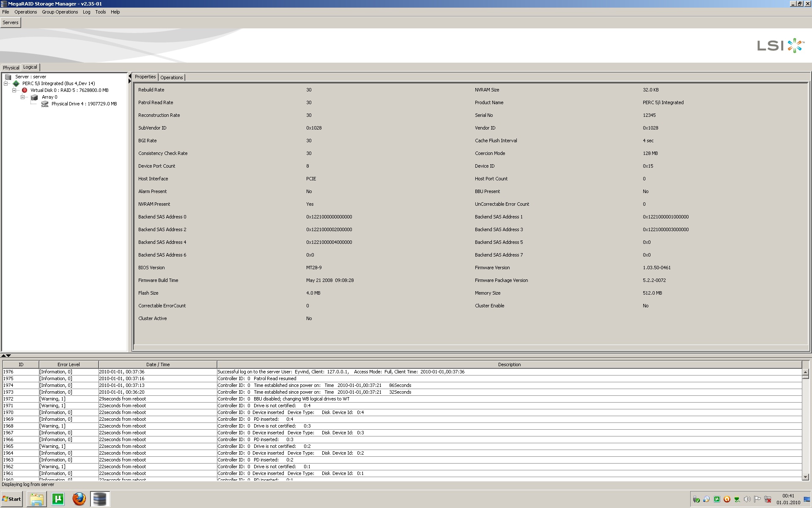Click the disconnected network tray icon

(768, 500)
